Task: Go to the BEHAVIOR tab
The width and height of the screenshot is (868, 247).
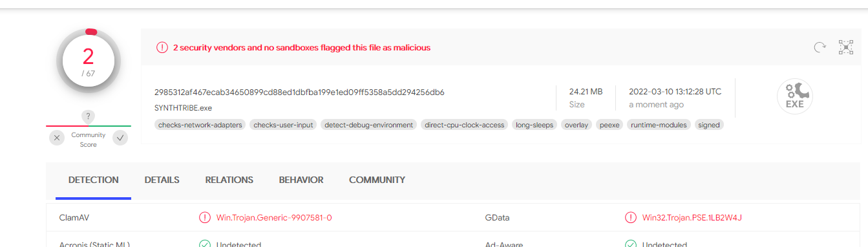Action: (x=301, y=180)
